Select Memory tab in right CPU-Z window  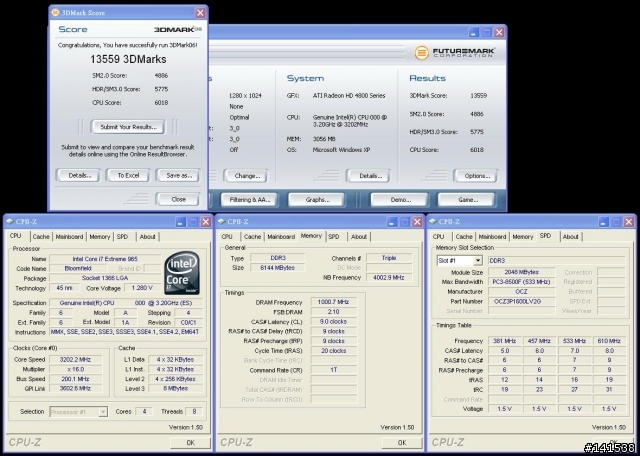[x=522, y=237]
